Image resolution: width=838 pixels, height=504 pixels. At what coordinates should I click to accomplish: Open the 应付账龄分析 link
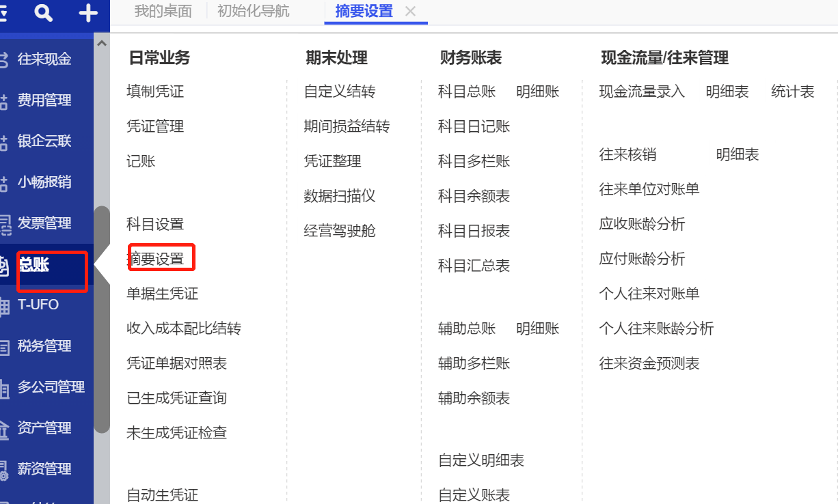[x=642, y=259]
